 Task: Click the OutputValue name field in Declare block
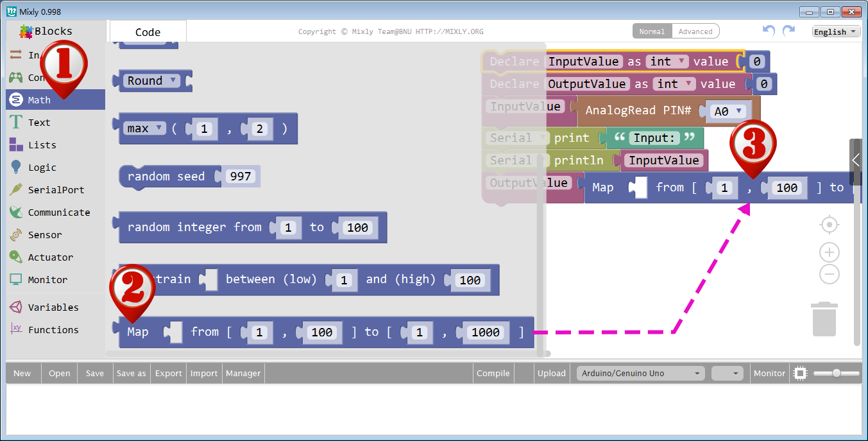588,84
